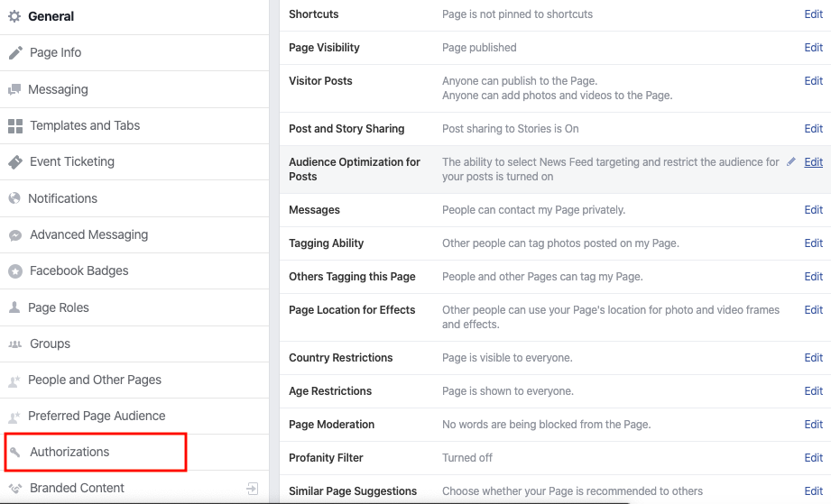Click the Advanced Messaging messenger icon
Screen dimensions: 831x504
point(15,235)
